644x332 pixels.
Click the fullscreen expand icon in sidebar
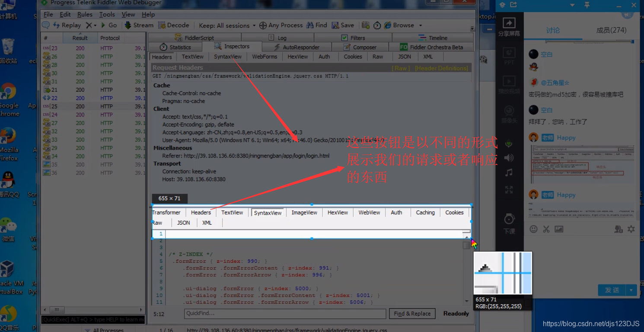(x=509, y=190)
